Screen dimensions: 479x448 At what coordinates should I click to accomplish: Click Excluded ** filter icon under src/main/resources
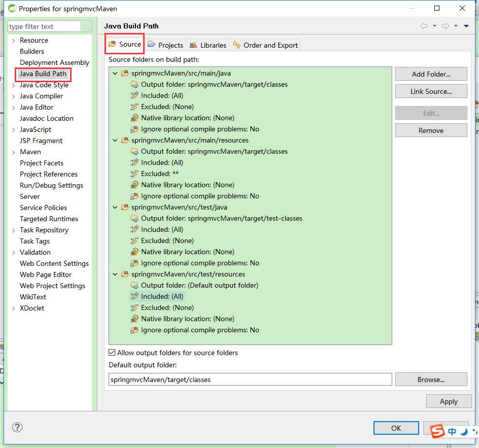coord(134,174)
